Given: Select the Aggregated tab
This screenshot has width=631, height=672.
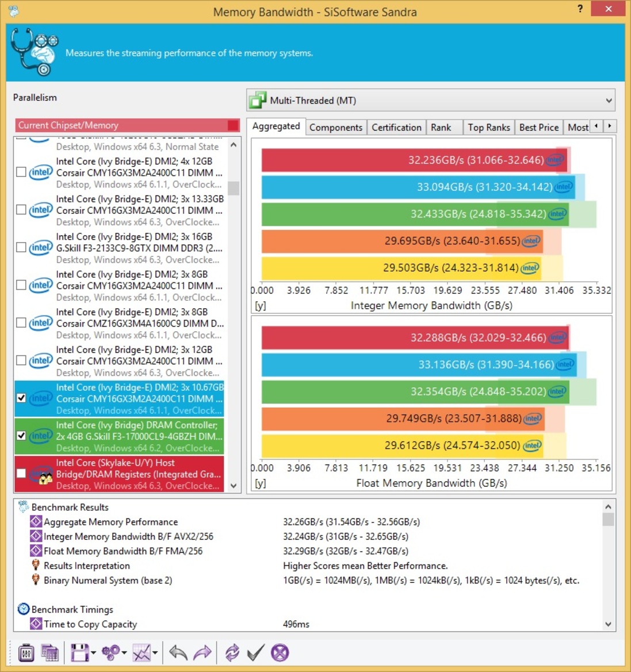Looking at the screenshot, I should tap(276, 126).
